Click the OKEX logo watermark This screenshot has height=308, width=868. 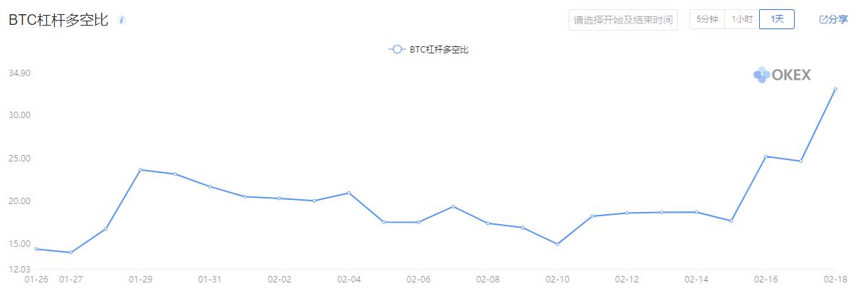click(782, 75)
